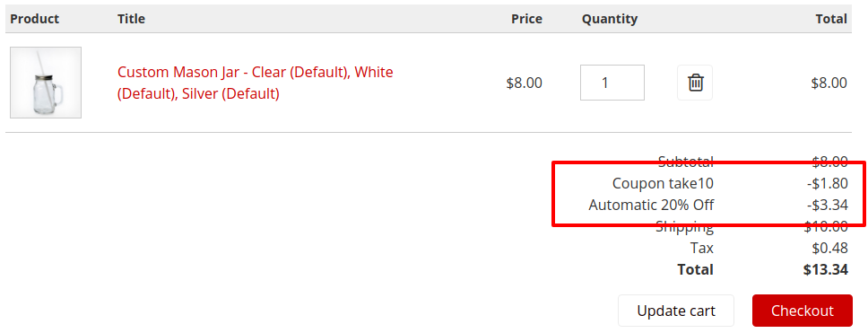The width and height of the screenshot is (868, 333).
Task: Select the $0.48 tax amount
Action: point(829,248)
